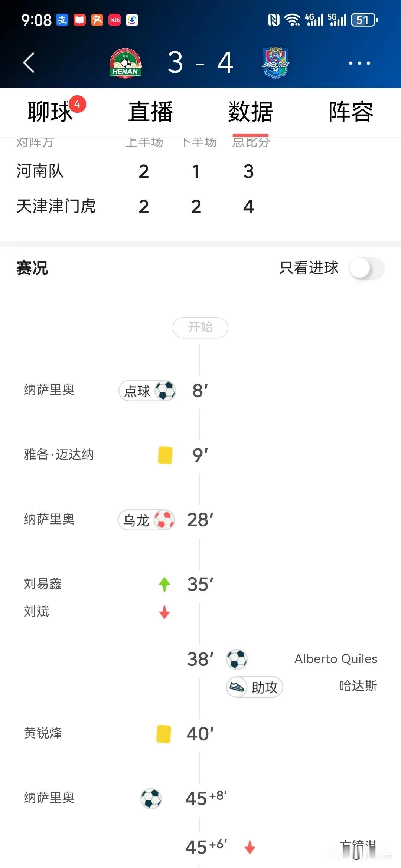Switch to the 聊球 chat tab
401x868 pixels.
(50, 111)
